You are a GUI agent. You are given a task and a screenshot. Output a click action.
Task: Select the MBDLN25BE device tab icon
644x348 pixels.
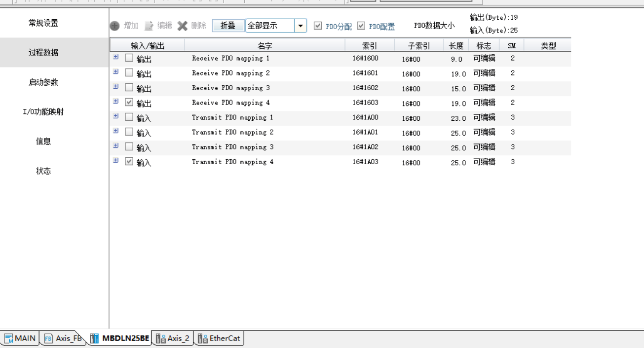pyautogui.click(x=94, y=338)
